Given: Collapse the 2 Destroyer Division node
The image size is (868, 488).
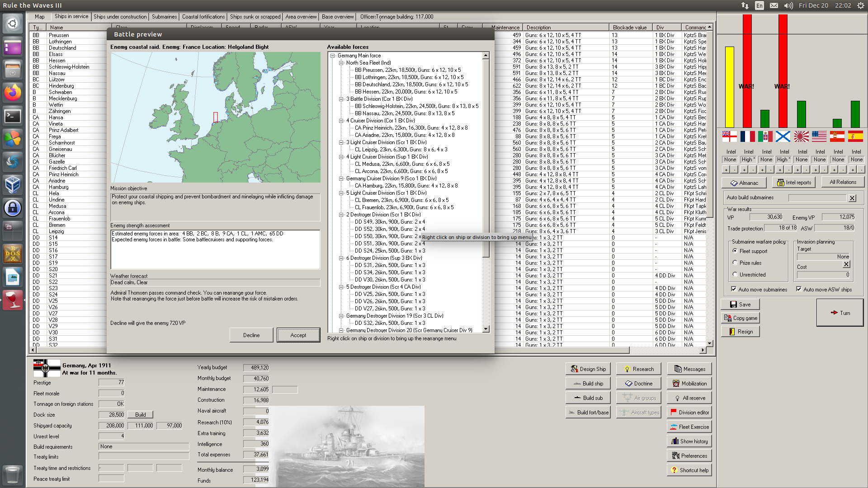Looking at the screenshot, I should pos(341,215).
